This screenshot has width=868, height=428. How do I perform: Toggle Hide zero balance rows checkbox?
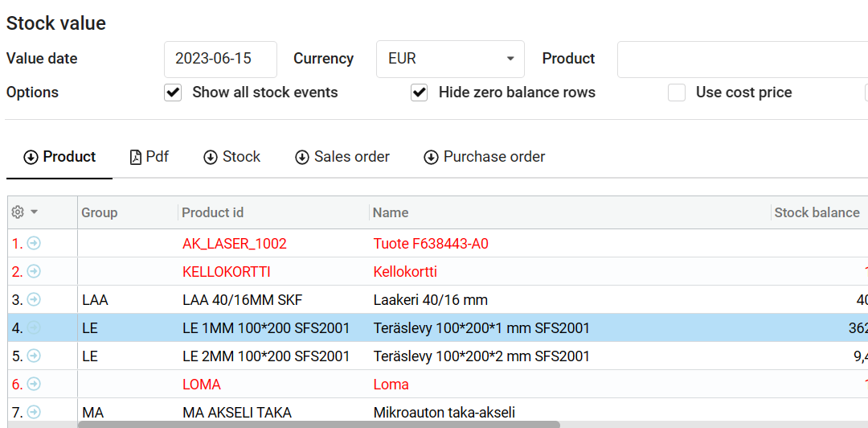pyautogui.click(x=419, y=93)
